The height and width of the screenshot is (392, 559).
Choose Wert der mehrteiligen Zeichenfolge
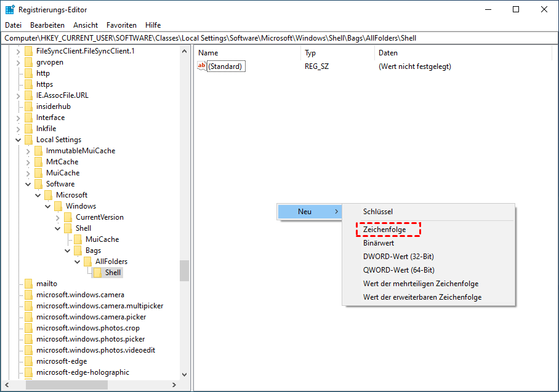coord(428,284)
